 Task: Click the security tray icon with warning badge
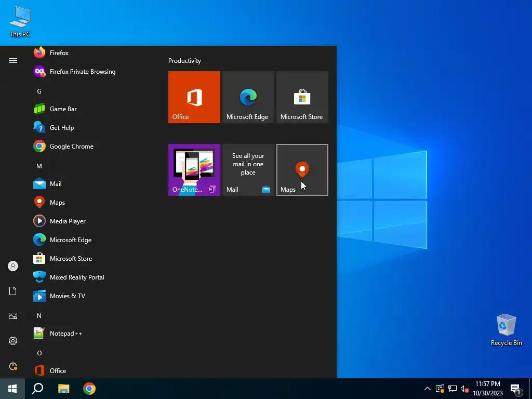pos(440,389)
